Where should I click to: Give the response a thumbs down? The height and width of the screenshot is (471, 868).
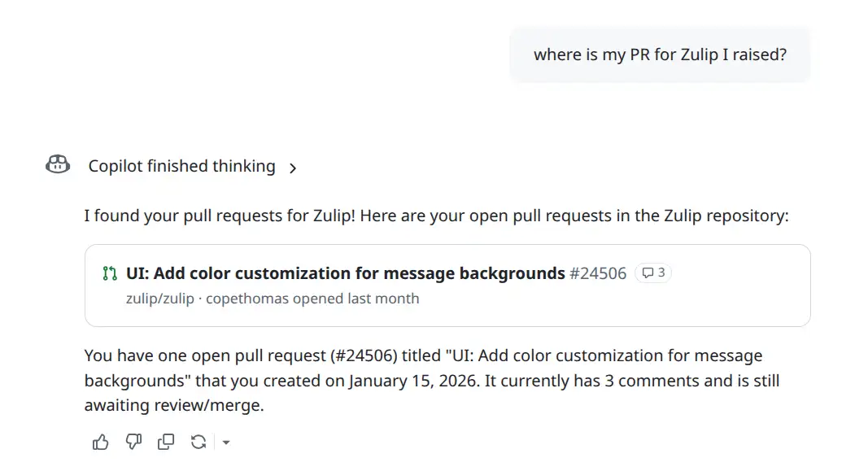(x=133, y=442)
